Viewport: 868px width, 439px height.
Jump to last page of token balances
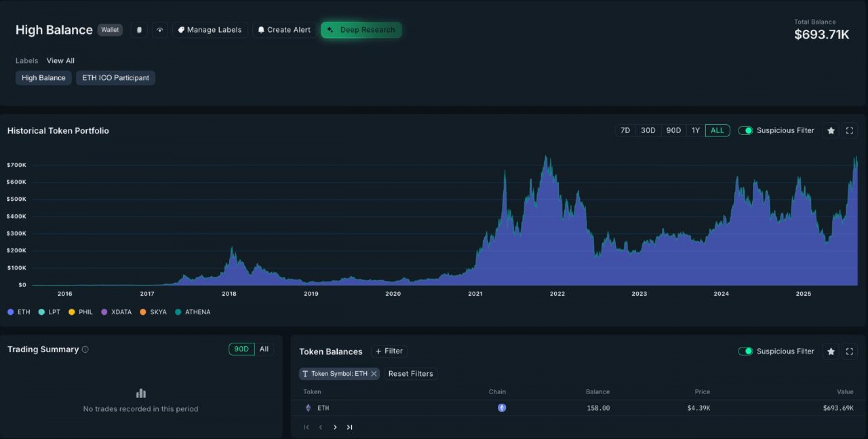(349, 427)
